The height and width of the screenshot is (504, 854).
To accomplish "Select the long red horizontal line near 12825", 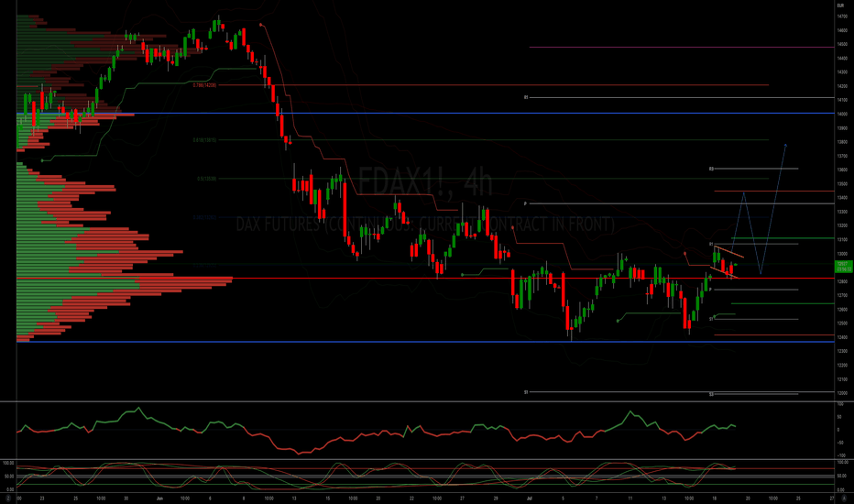I will coord(425,279).
